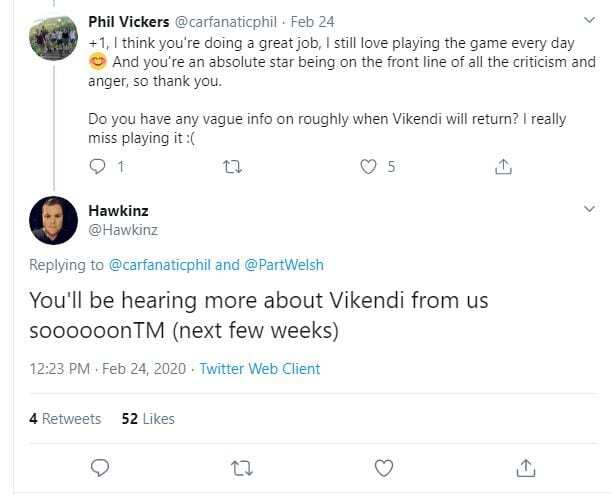Click the Phil Vickers display name
Screen dimensions: 612x495
pos(129,20)
